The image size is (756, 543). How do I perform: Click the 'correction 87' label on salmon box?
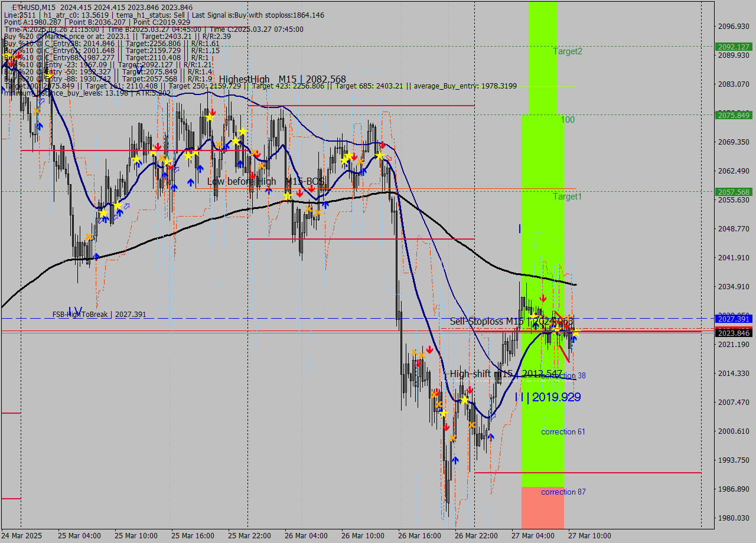click(x=563, y=492)
